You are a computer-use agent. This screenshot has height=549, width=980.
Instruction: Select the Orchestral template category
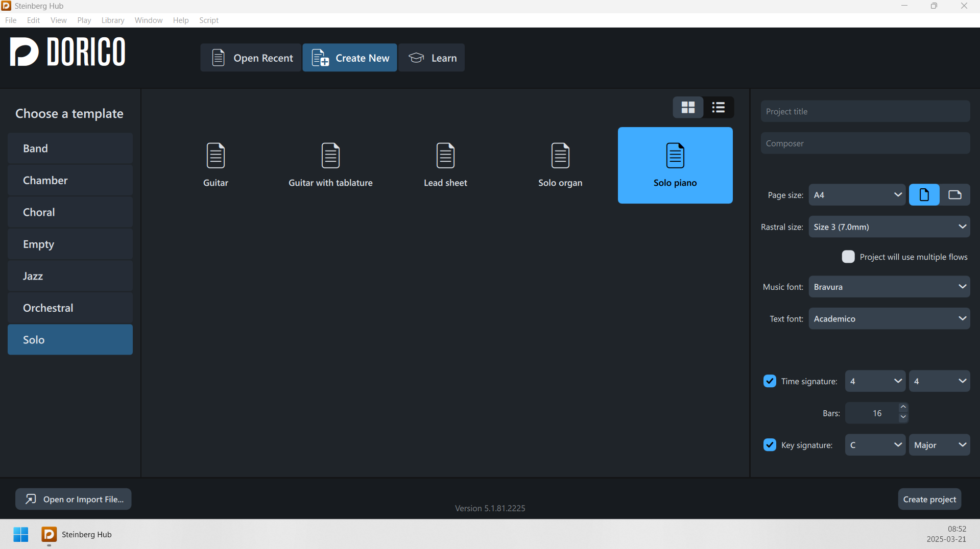(x=70, y=308)
